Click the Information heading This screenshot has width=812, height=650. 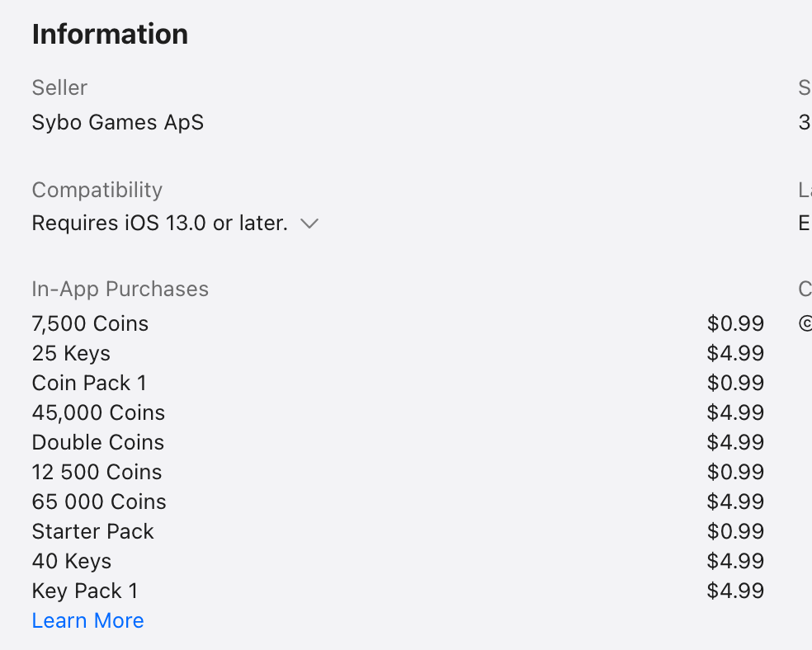coord(110,35)
